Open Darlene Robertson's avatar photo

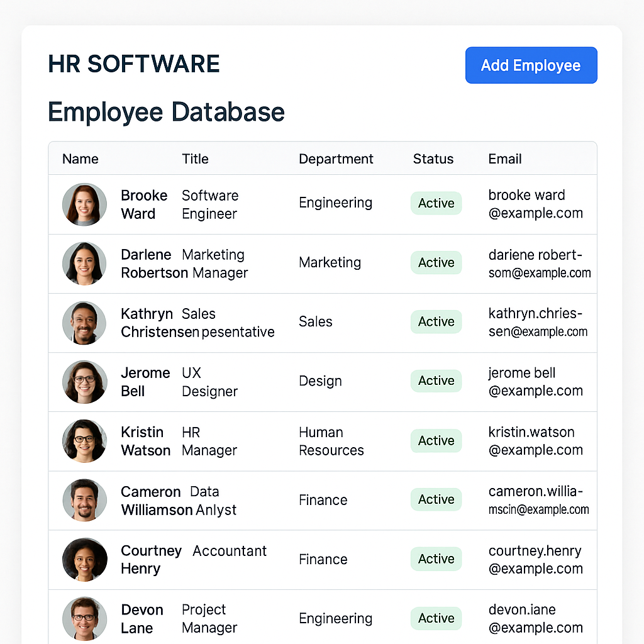tap(84, 264)
